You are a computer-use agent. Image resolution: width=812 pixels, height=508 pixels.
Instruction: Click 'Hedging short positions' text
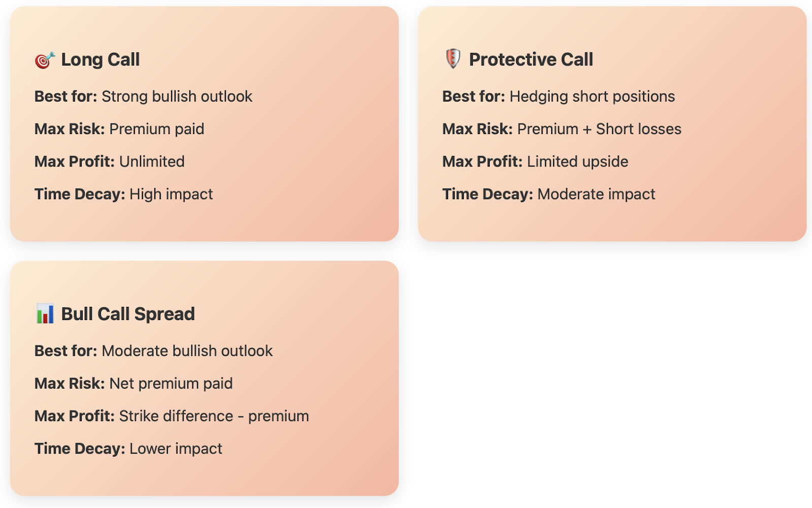(x=592, y=97)
